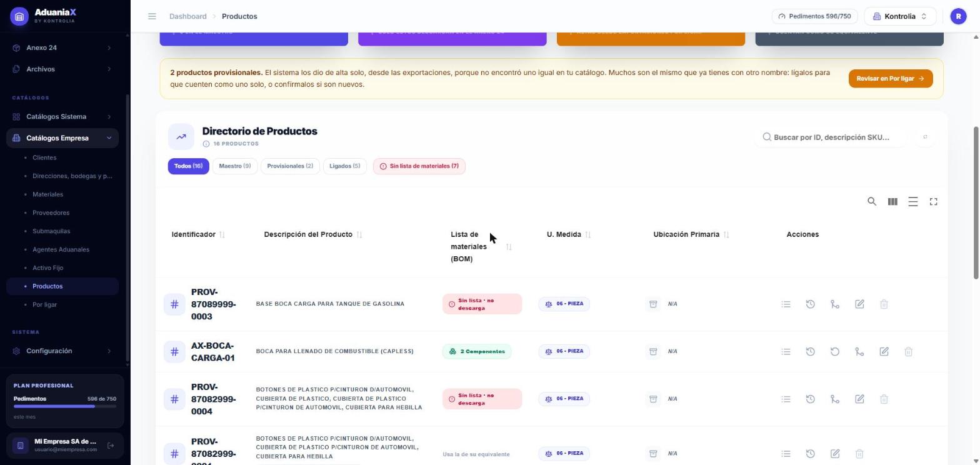Open Materiales in sidebar
The width and height of the screenshot is (980, 465).
tap(47, 194)
